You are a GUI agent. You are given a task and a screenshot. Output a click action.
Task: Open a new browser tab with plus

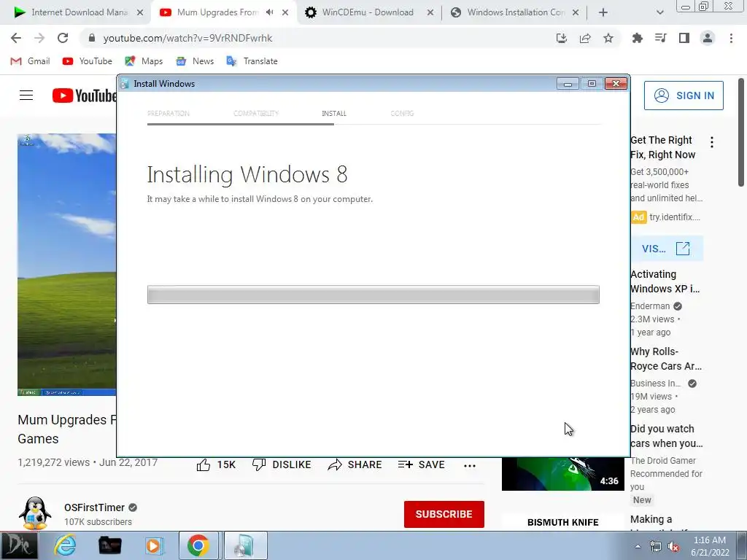[x=603, y=12]
